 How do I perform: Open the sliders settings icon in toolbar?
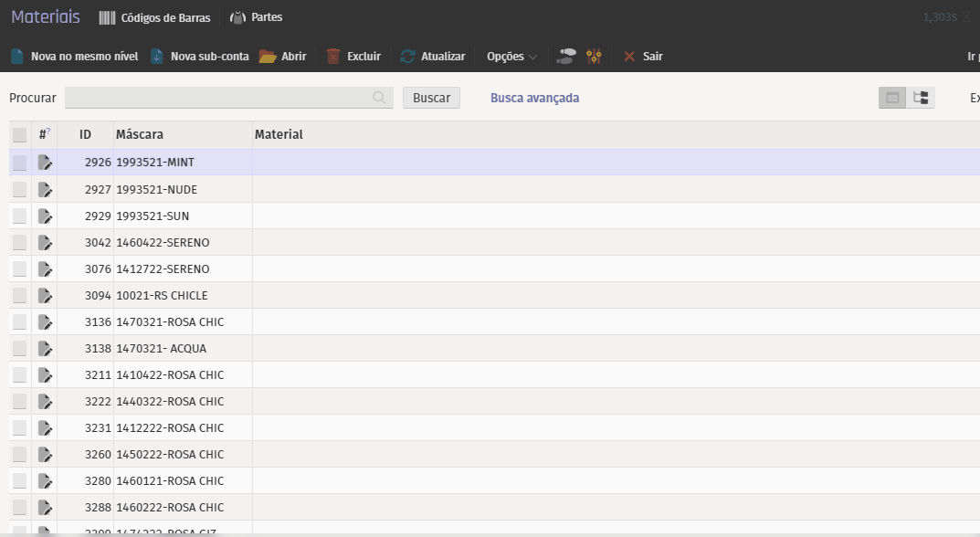click(594, 57)
